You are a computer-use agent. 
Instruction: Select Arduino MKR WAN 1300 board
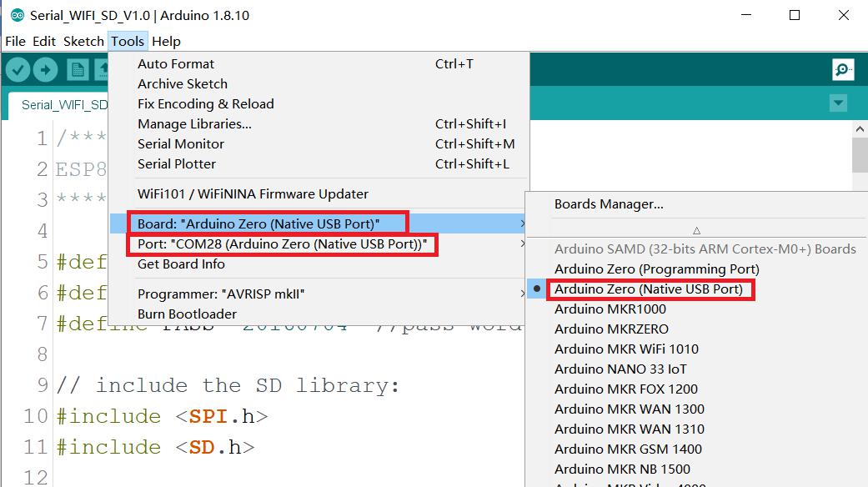pyautogui.click(x=697, y=409)
